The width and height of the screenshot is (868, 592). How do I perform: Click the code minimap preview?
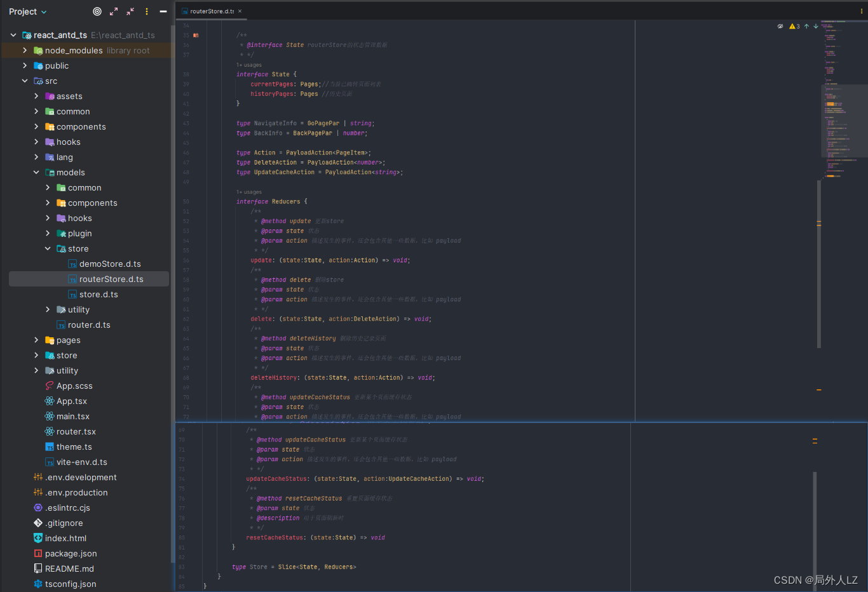point(844,100)
